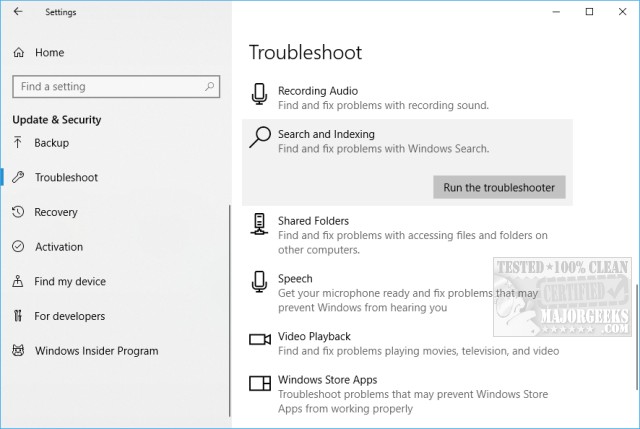Click the Recording Audio microphone icon
Viewport: 640px width, 429px height.
[x=260, y=97]
